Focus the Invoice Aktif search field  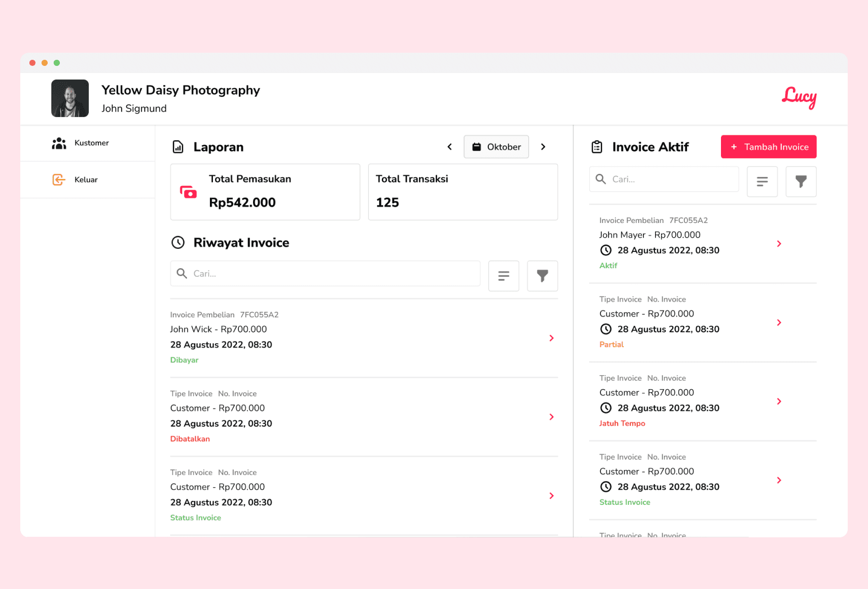pyautogui.click(x=664, y=179)
